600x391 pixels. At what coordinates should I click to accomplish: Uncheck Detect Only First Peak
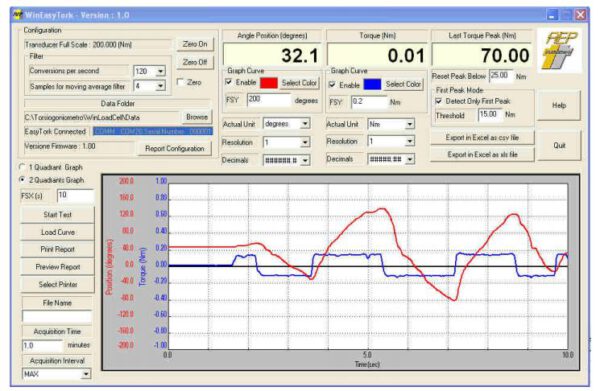click(x=439, y=101)
